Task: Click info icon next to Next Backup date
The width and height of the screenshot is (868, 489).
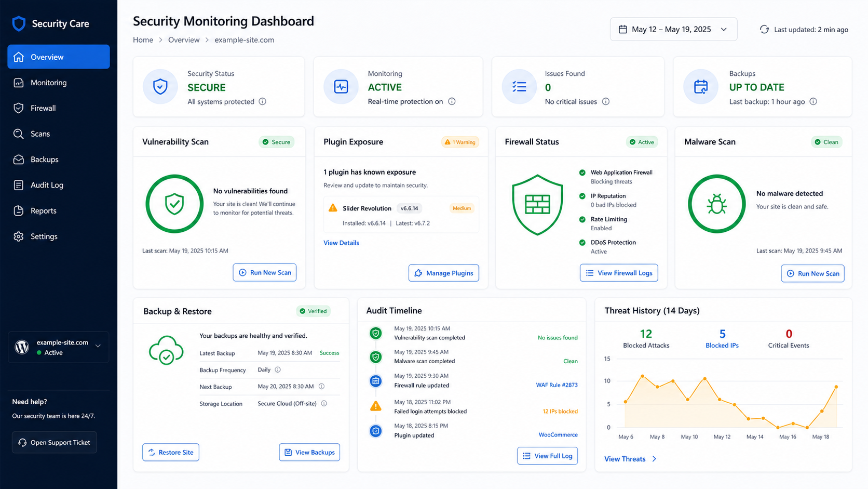Action: [x=321, y=386]
